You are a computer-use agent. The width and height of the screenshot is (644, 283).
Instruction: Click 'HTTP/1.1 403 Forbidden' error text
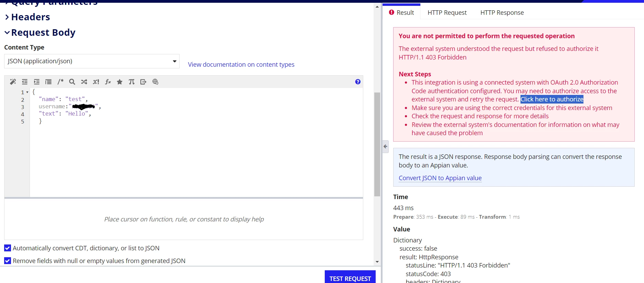[x=432, y=57]
